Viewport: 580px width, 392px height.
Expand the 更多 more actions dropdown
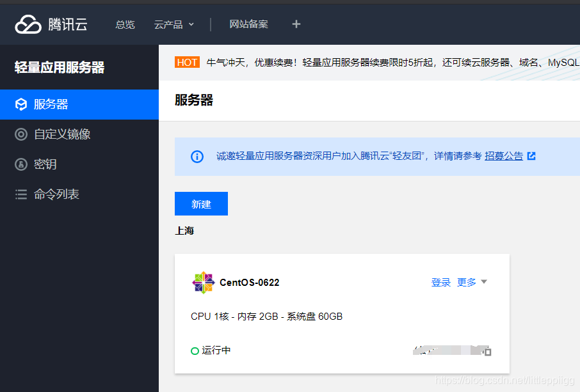[472, 282]
